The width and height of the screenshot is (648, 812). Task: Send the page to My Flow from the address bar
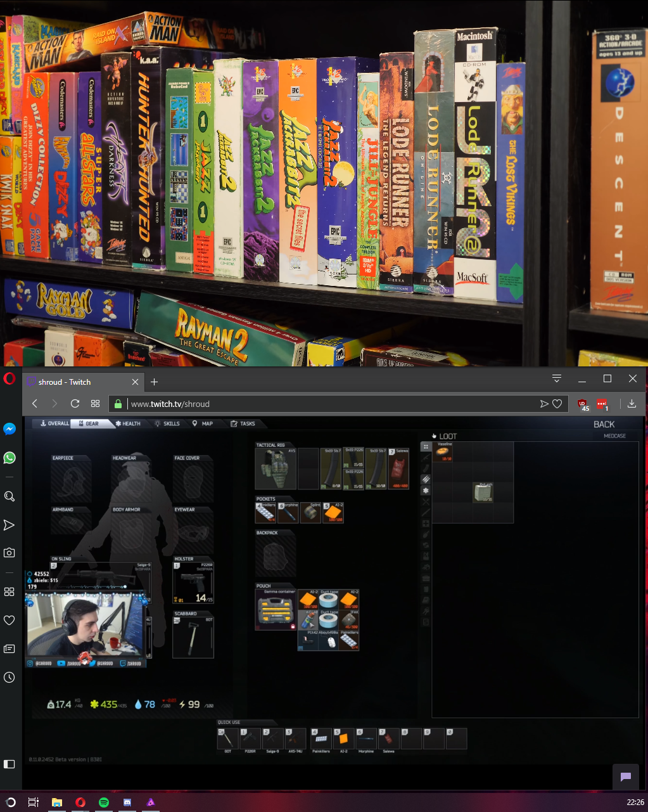(x=544, y=404)
